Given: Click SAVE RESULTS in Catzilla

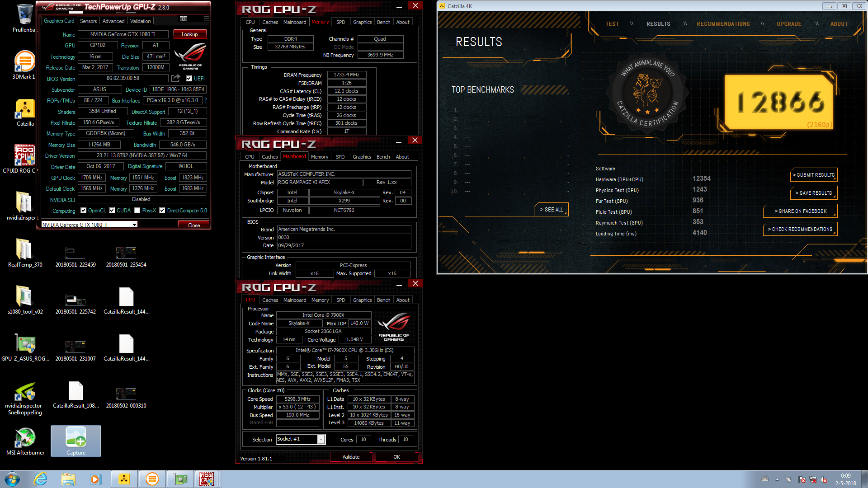Looking at the screenshot, I should pyautogui.click(x=813, y=193).
